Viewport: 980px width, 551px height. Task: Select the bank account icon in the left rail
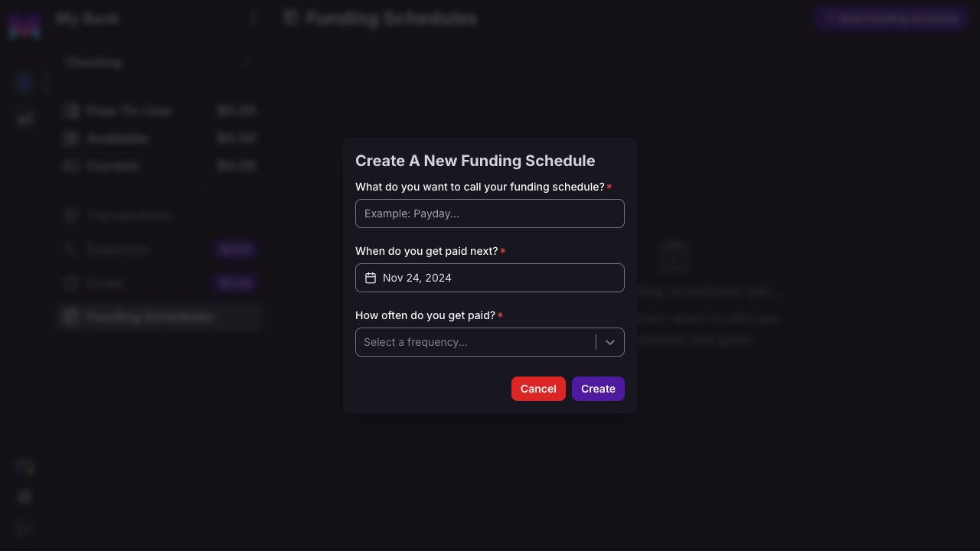(24, 83)
